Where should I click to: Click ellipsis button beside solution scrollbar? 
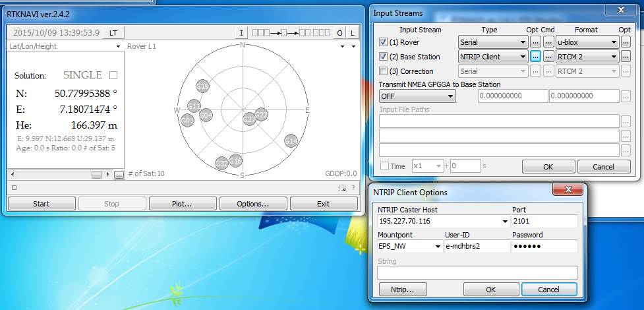(119, 175)
